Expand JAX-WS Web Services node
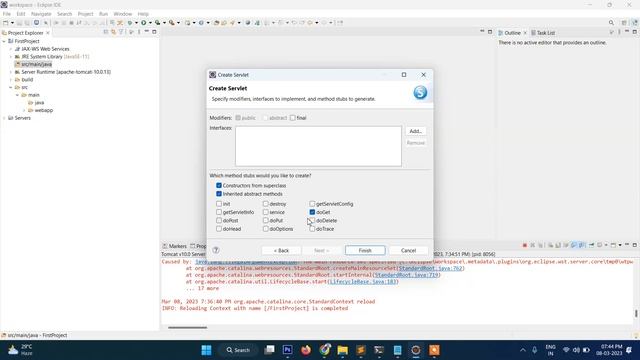Screen dimensions: 640x360 click(x=11, y=49)
